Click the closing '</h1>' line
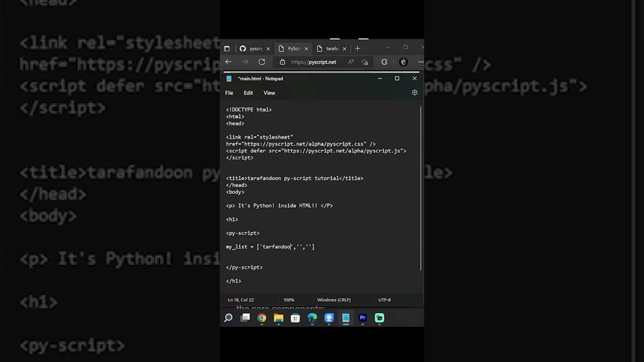The height and width of the screenshot is (362, 644). (x=233, y=281)
